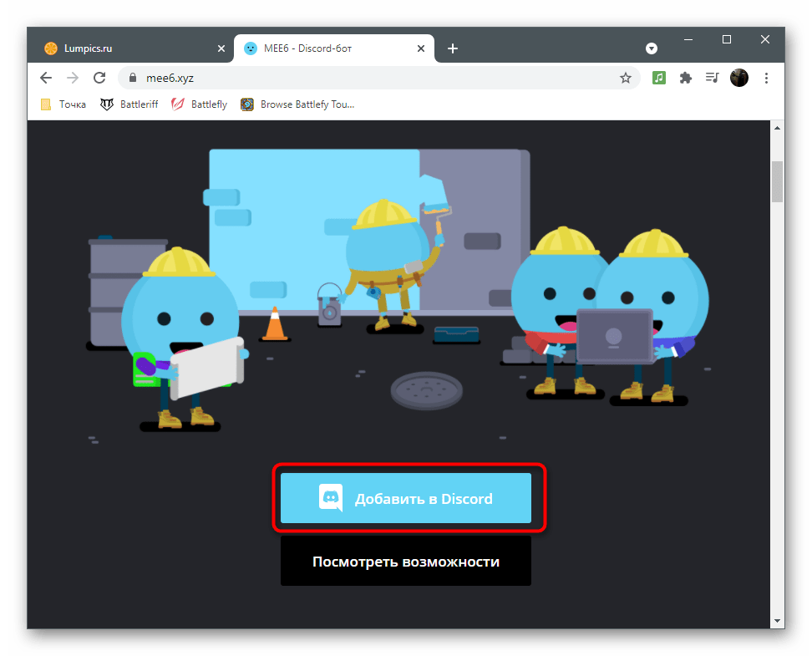Viewport: 812px width, 656px height.
Task: Open the Extensions puzzle menu
Action: 686,78
